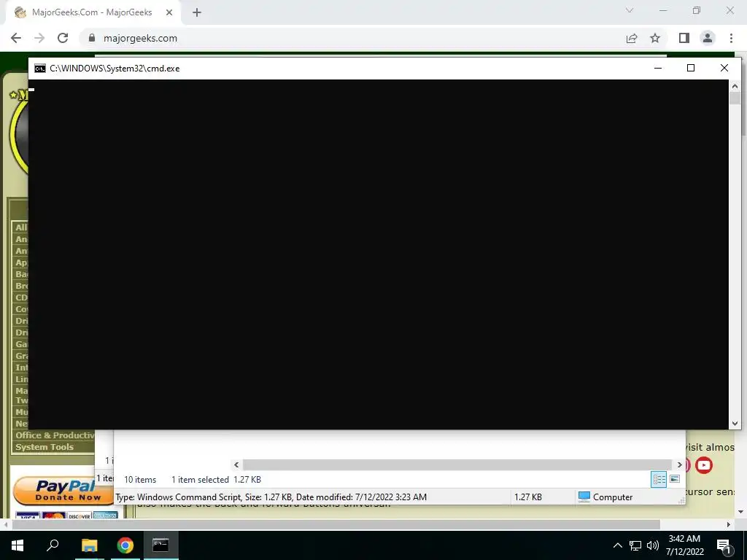The image size is (747, 560).
Task: Open Chrome's three-dot menu
Action: (731, 38)
